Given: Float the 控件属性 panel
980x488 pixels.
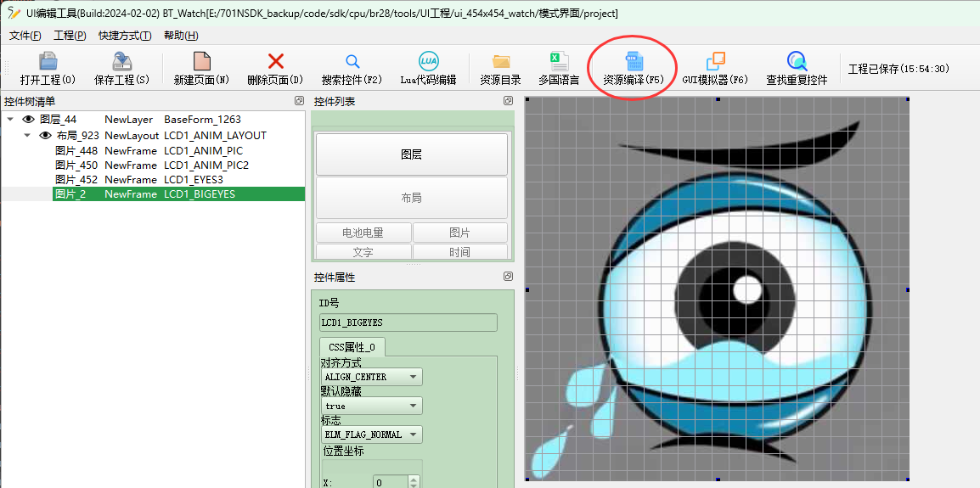Looking at the screenshot, I should [x=508, y=277].
